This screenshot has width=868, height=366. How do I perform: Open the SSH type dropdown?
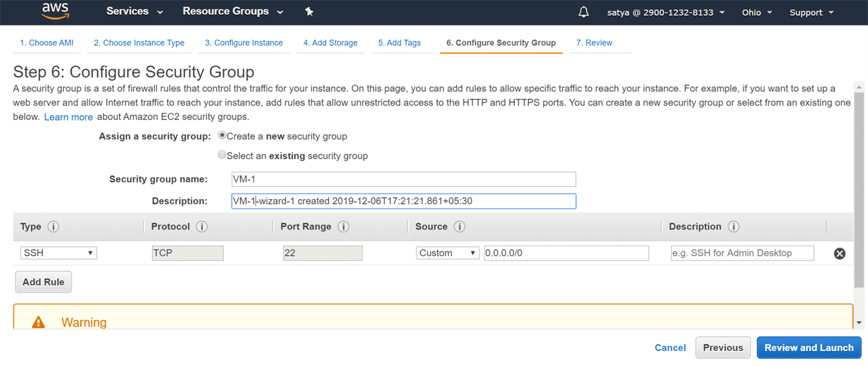(x=59, y=253)
